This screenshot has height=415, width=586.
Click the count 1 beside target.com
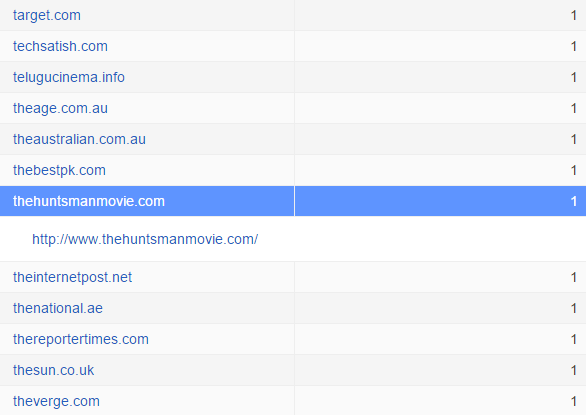tap(574, 15)
